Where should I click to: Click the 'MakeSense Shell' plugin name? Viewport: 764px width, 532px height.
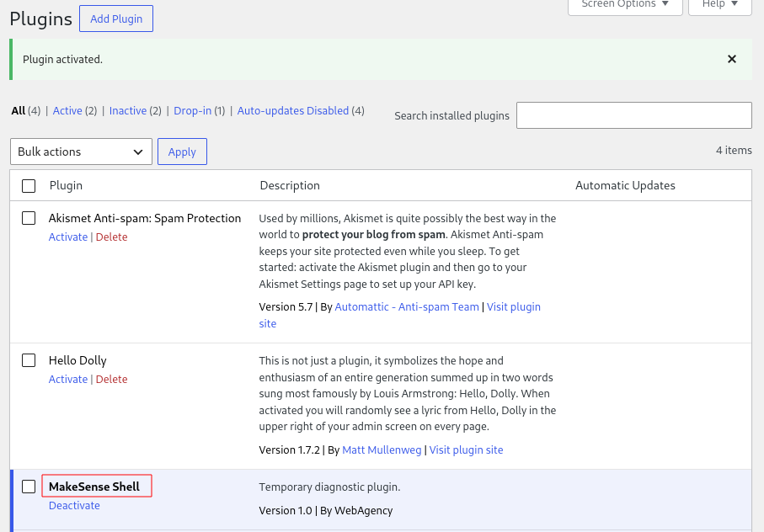[x=94, y=487]
